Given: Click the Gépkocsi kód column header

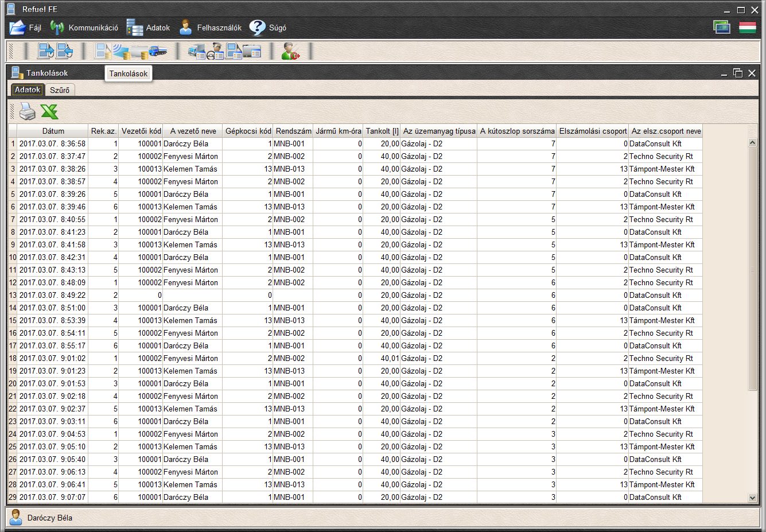Looking at the screenshot, I should [248, 131].
